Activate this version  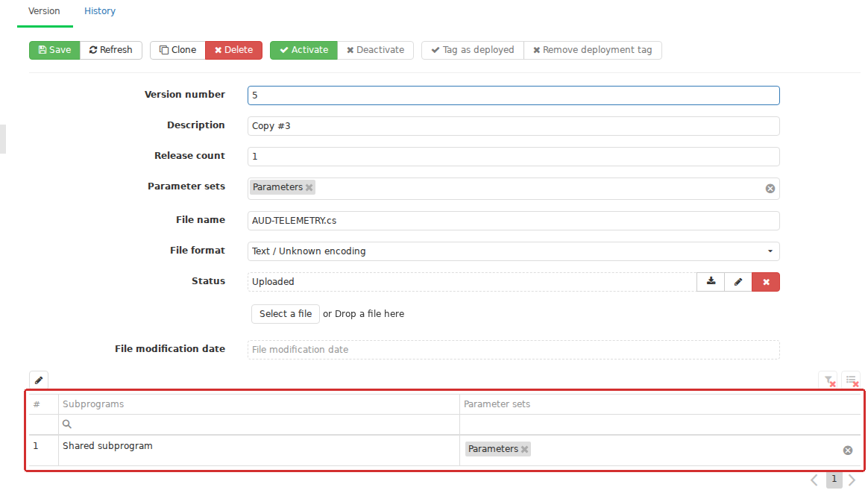click(304, 50)
